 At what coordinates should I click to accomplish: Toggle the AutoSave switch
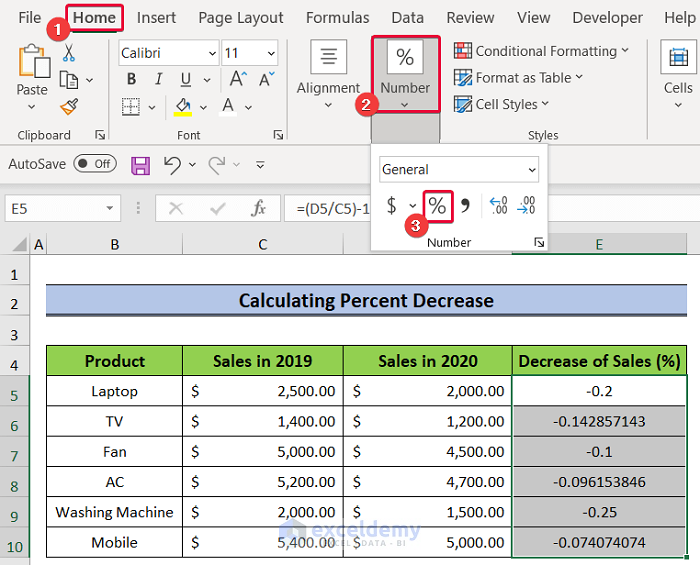[94, 164]
